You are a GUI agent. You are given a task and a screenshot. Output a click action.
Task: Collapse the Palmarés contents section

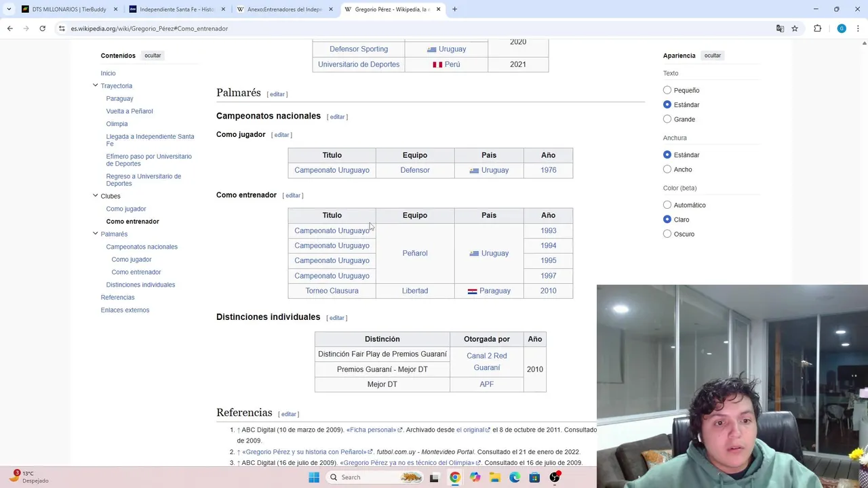point(95,234)
